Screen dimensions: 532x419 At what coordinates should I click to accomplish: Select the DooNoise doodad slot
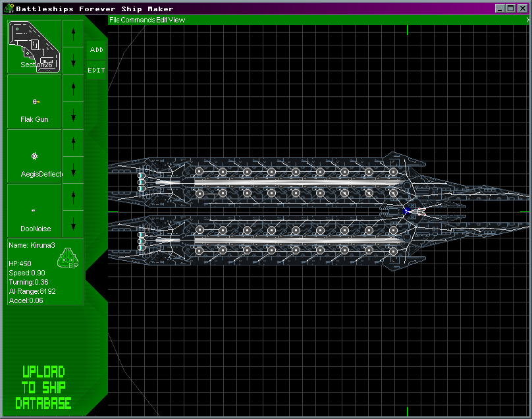click(x=34, y=211)
